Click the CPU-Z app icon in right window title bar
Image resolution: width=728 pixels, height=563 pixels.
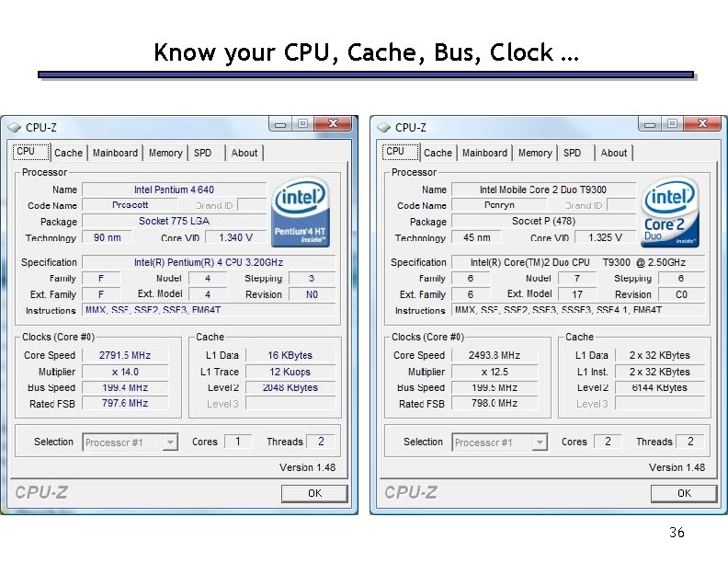click(x=384, y=127)
